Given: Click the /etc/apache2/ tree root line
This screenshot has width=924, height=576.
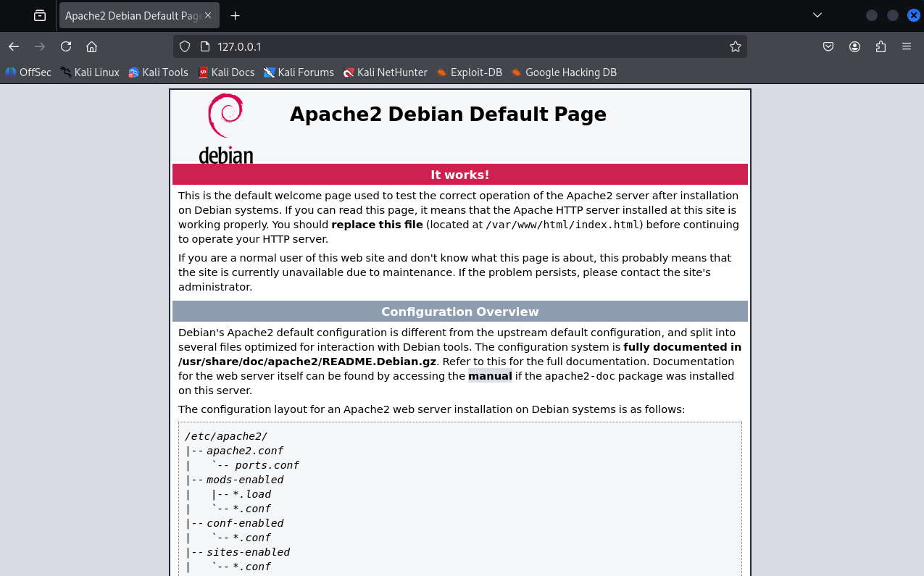Looking at the screenshot, I should pyautogui.click(x=226, y=436).
